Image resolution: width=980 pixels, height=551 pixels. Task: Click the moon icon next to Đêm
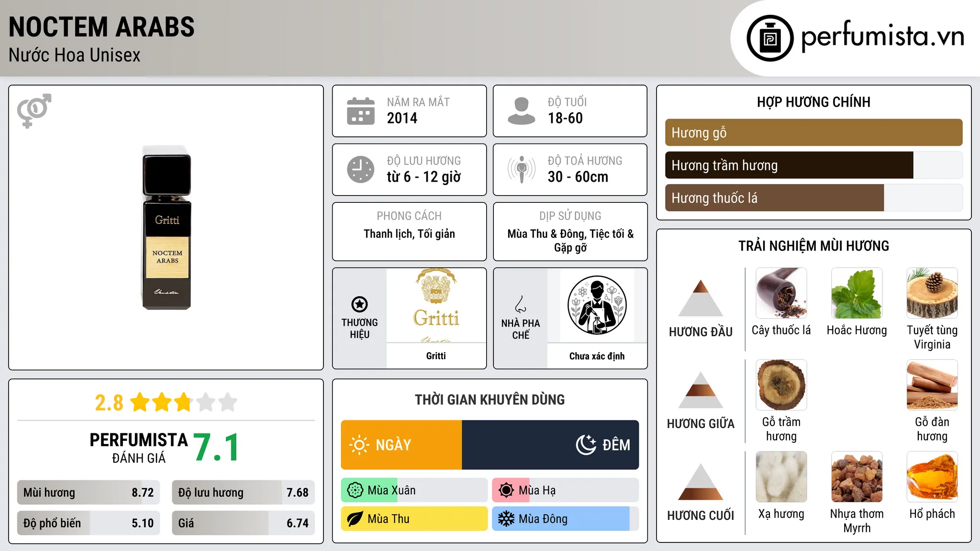tap(586, 445)
